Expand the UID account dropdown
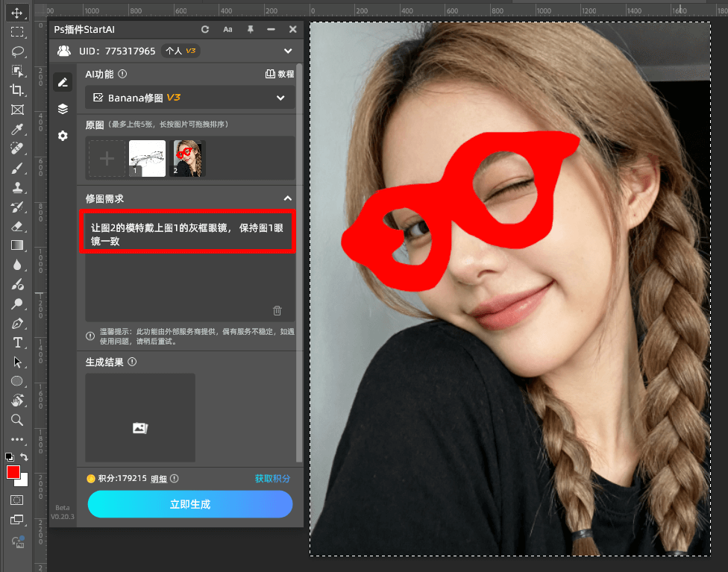The image size is (728, 572). click(288, 51)
